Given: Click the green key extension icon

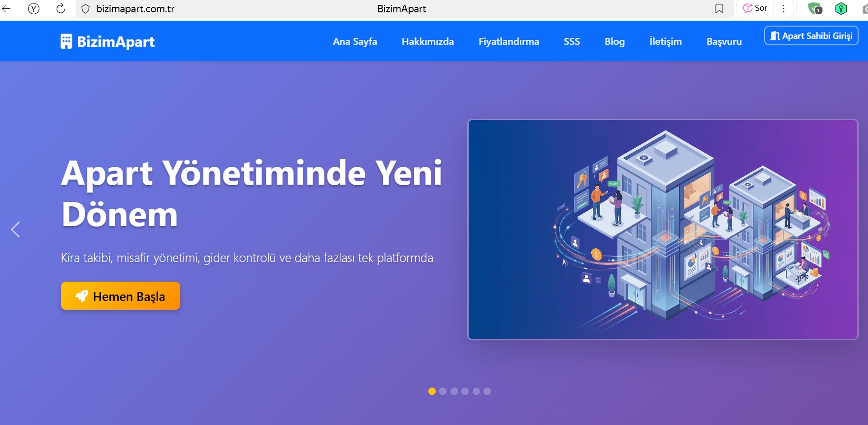Looking at the screenshot, I should 841,8.
